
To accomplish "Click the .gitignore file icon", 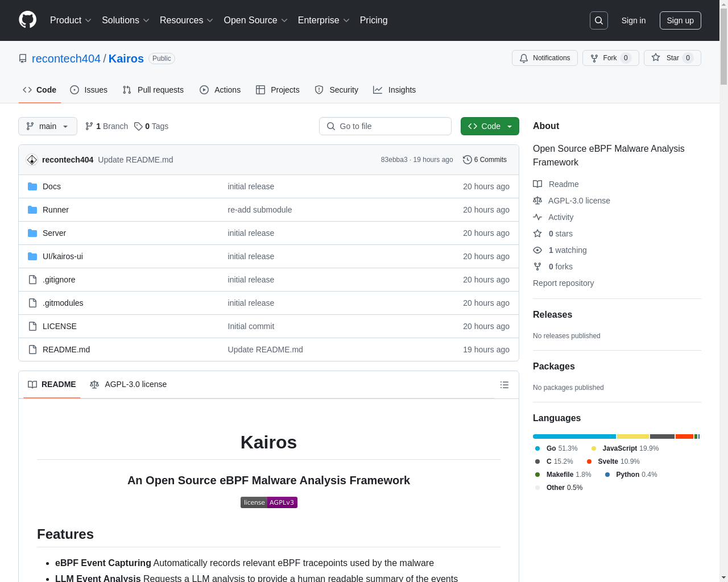I will [x=32, y=280].
